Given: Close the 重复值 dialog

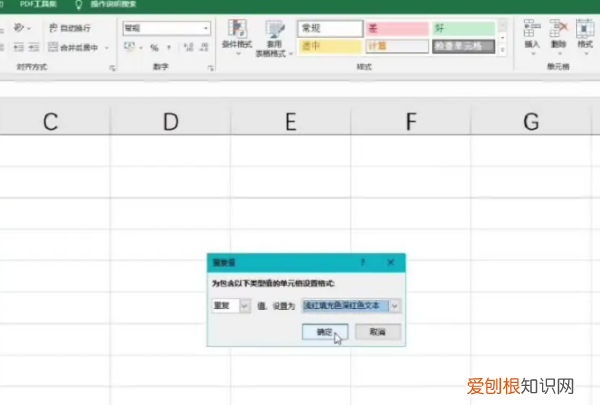Looking at the screenshot, I should pos(391,262).
